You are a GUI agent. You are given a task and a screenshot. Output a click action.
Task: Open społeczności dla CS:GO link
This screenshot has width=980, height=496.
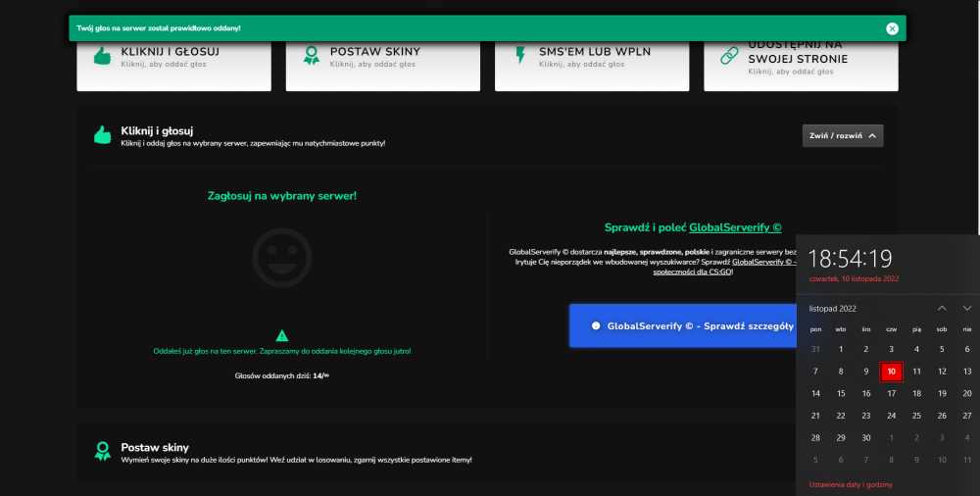(x=693, y=273)
